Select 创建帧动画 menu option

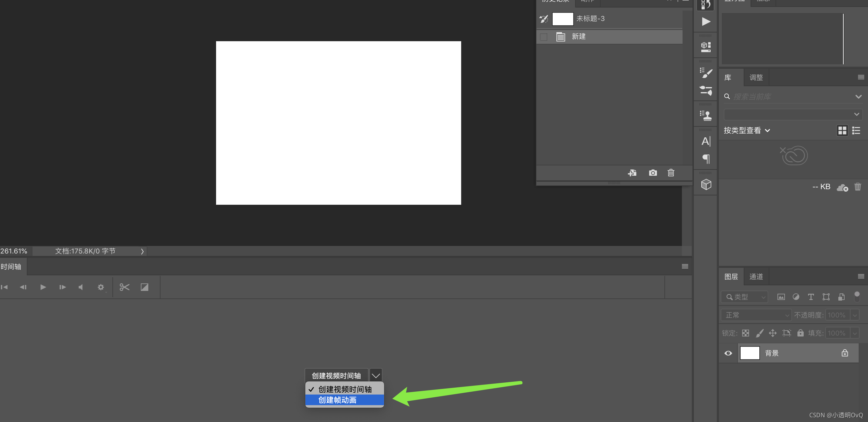point(344,400)
